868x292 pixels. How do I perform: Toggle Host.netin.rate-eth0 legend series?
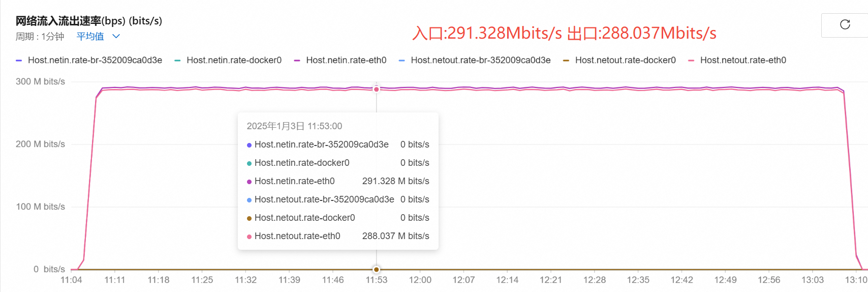tap(340, 60)
